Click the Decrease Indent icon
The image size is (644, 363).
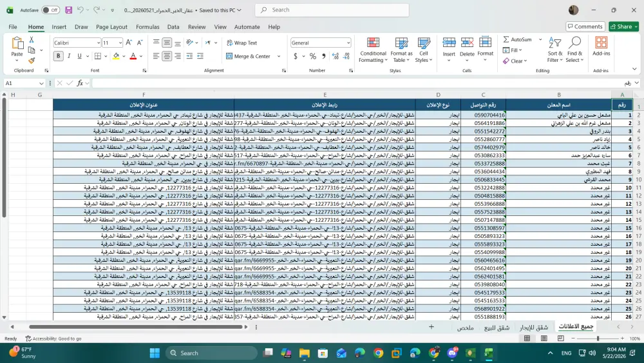click(189, 56)
